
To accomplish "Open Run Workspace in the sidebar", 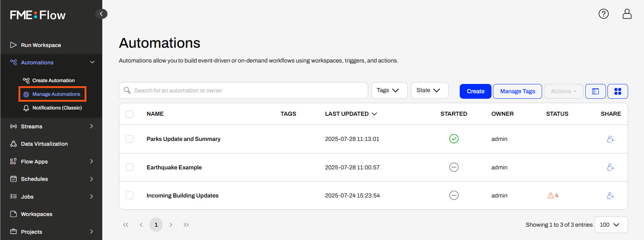I will point(41,45).
